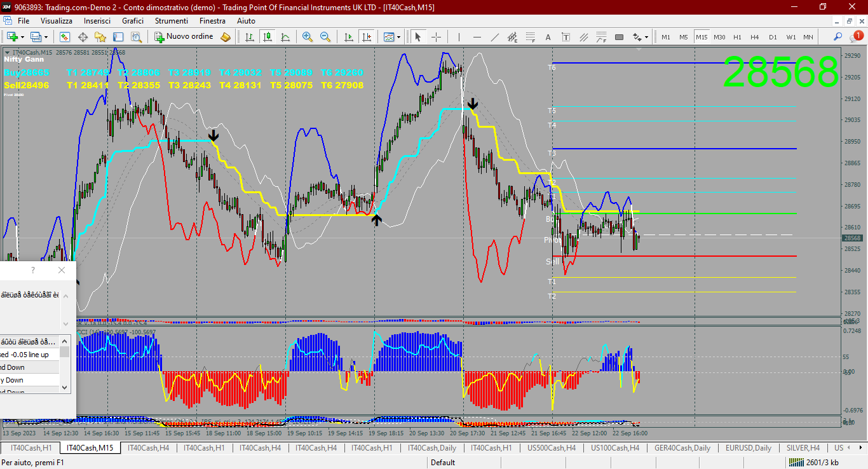The height and width of the screenshot is (469, 868).
Task: Open the Strumenti menu
Action: [172, 21]
